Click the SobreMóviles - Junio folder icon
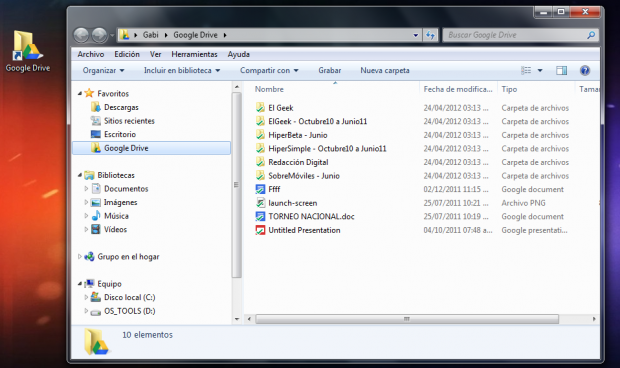This screenshot has width=620, height=368. (x=260, y=176)
